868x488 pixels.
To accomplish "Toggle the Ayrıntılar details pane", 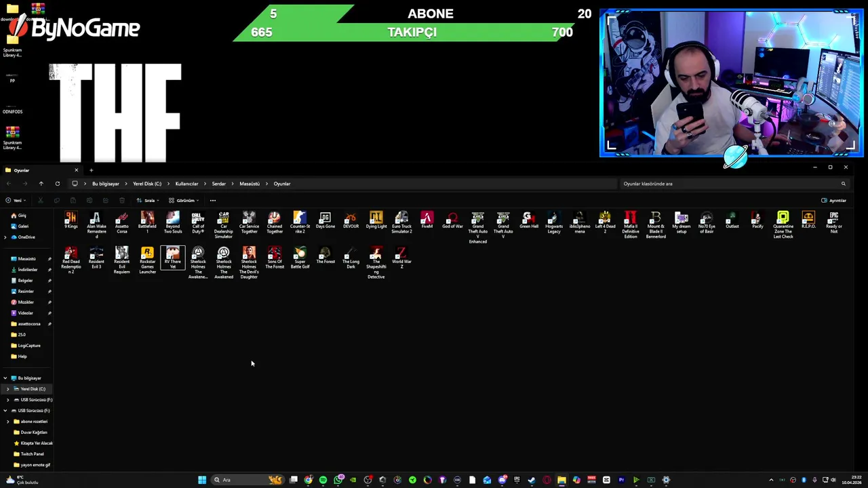I will click(833, 201).
